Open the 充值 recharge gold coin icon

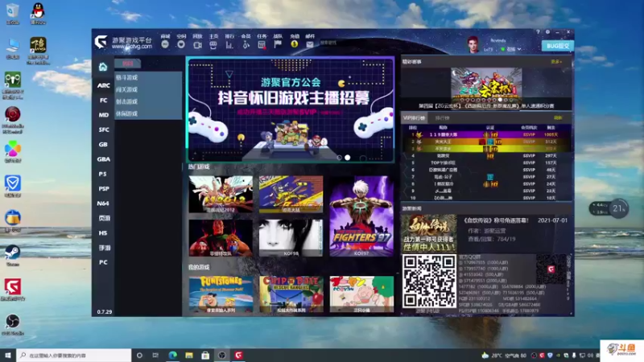point(295,44)
